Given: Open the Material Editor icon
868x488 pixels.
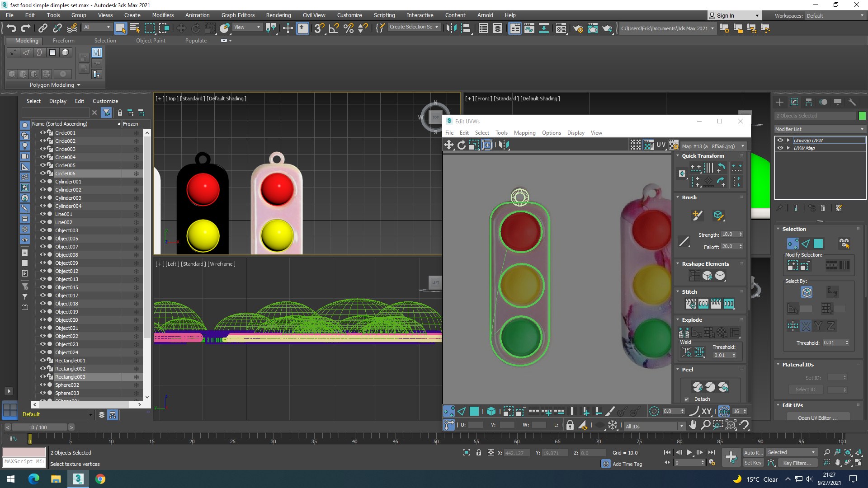Looking at the screenshot, I should click(561, 28).
